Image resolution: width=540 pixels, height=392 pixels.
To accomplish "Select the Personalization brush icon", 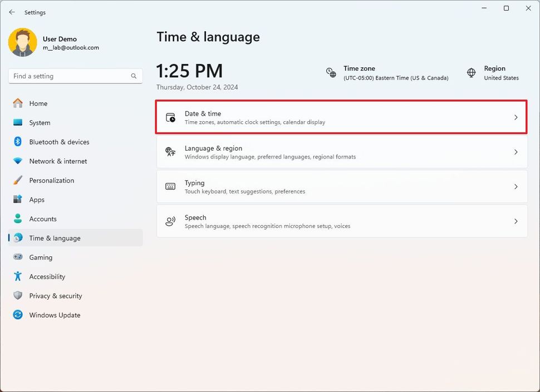I will 18,180.
